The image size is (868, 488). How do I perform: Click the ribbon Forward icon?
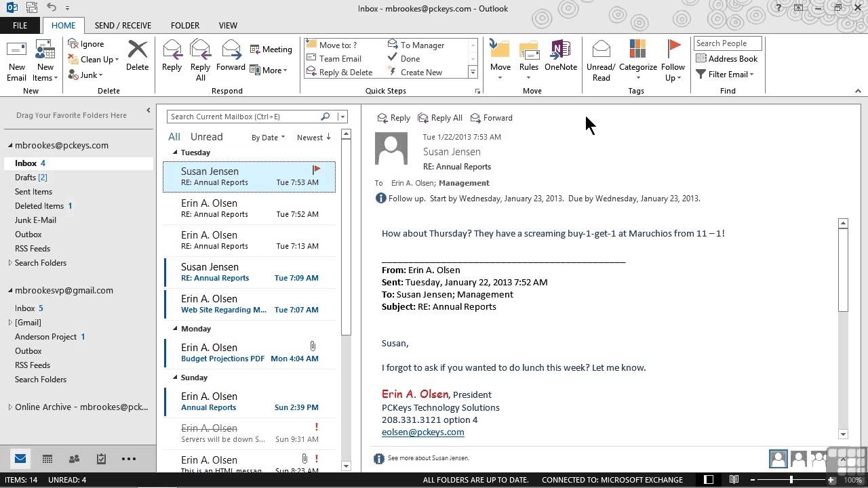pos(231,56)
